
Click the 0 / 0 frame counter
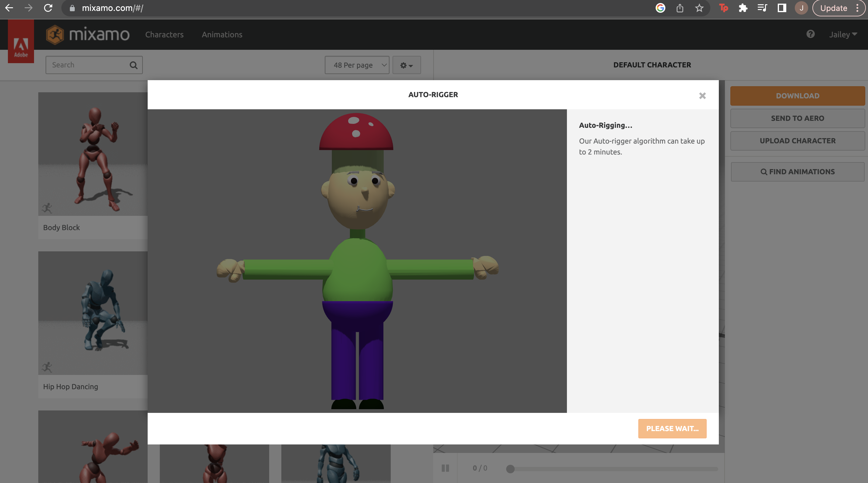(480, 468)
